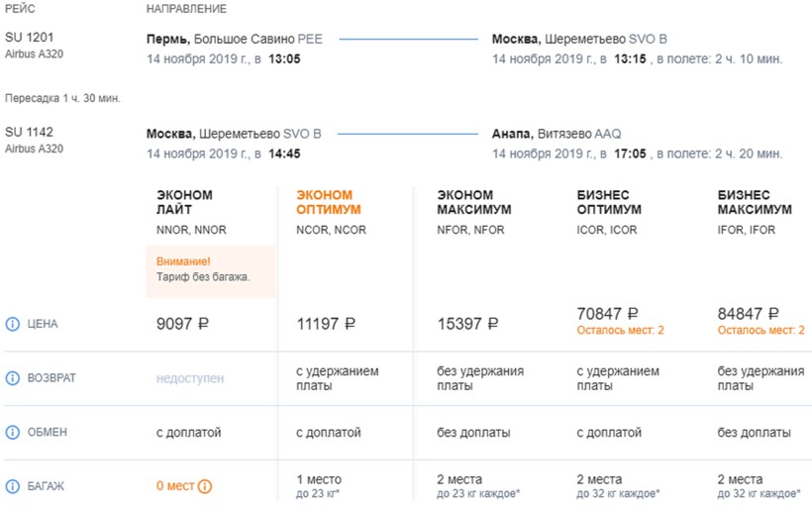Click the info icon beside ЦЕНА

click(13, 324)
